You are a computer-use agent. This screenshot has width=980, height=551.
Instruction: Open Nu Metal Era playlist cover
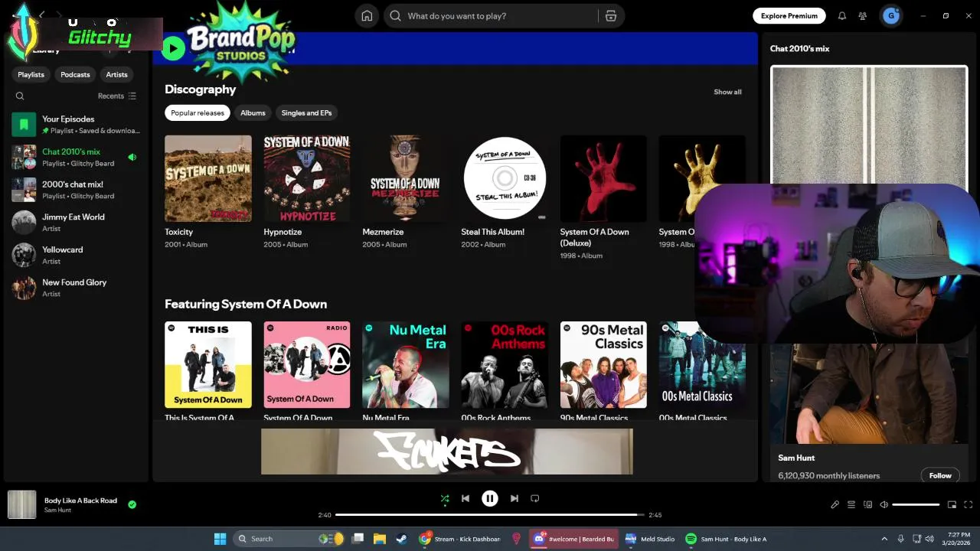tap(406, 365)
